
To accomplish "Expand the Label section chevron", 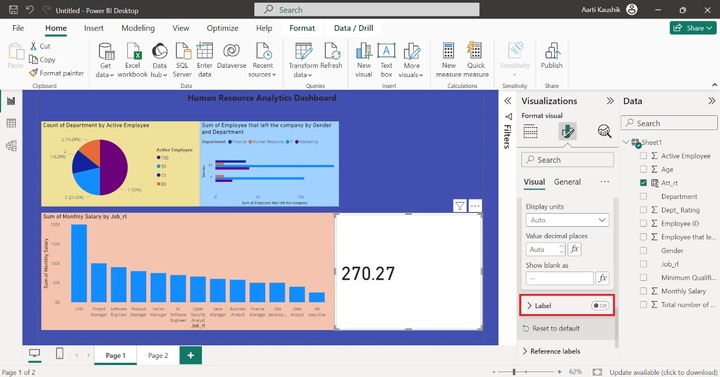I will (x=529, y=305).
